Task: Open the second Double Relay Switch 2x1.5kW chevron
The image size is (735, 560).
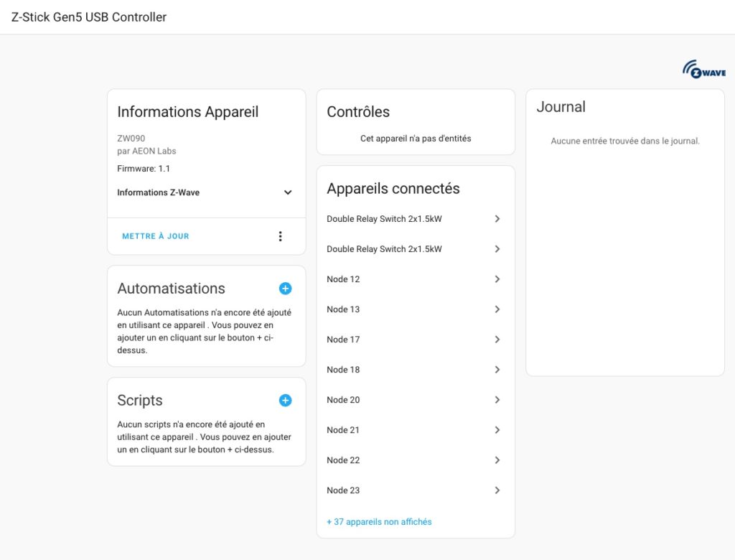Action: point(497,249)
